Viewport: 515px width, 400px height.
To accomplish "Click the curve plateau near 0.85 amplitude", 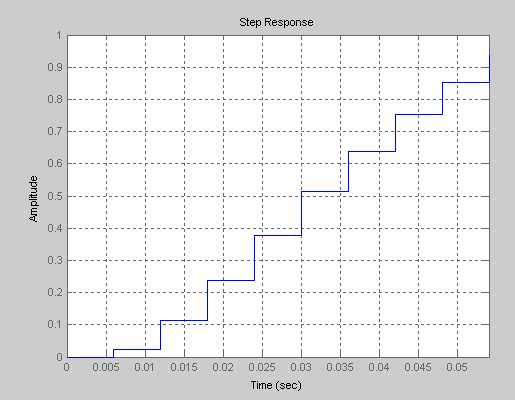I will (466, 82).
